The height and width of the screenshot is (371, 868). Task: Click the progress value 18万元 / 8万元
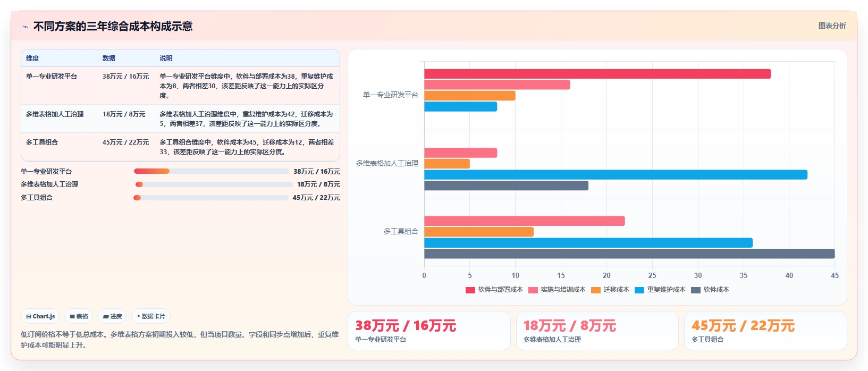[318, 184]
